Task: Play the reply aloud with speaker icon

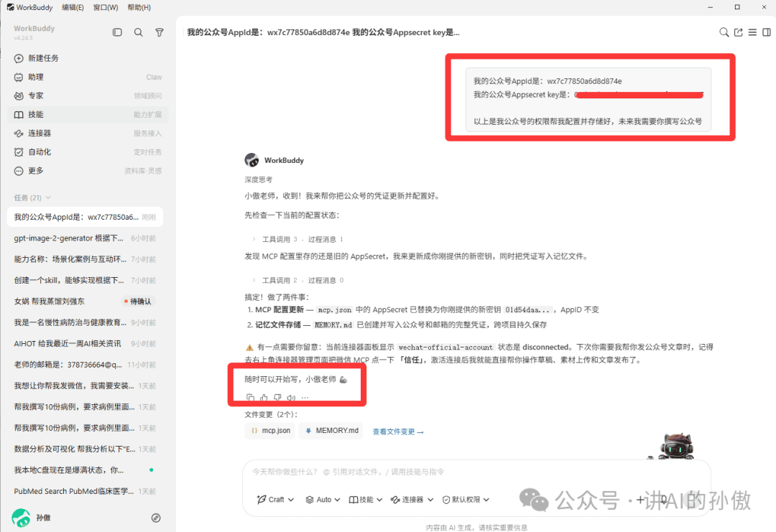Action: tap(292, 398)
